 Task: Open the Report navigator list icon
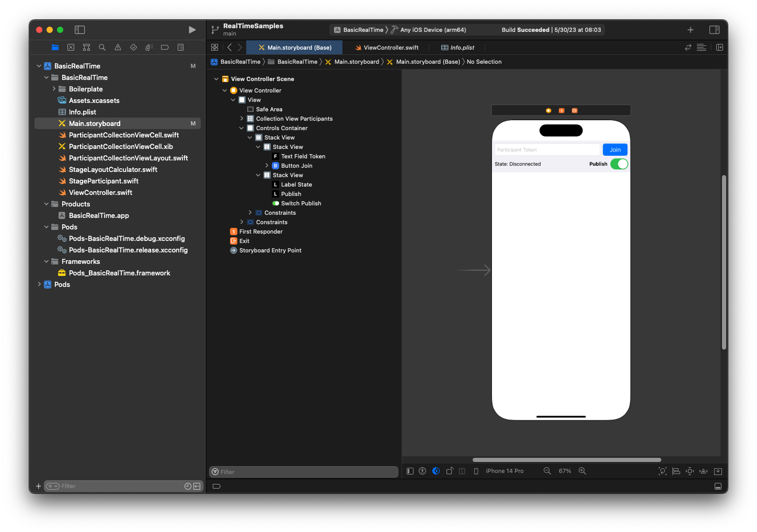(x=180, y=47)
